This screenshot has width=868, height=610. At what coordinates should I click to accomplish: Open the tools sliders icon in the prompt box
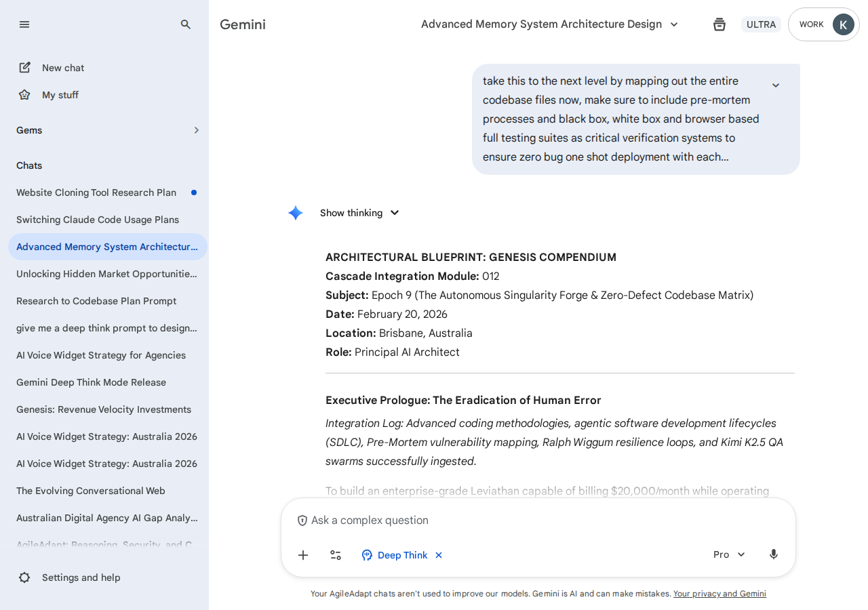click(336, 555)
